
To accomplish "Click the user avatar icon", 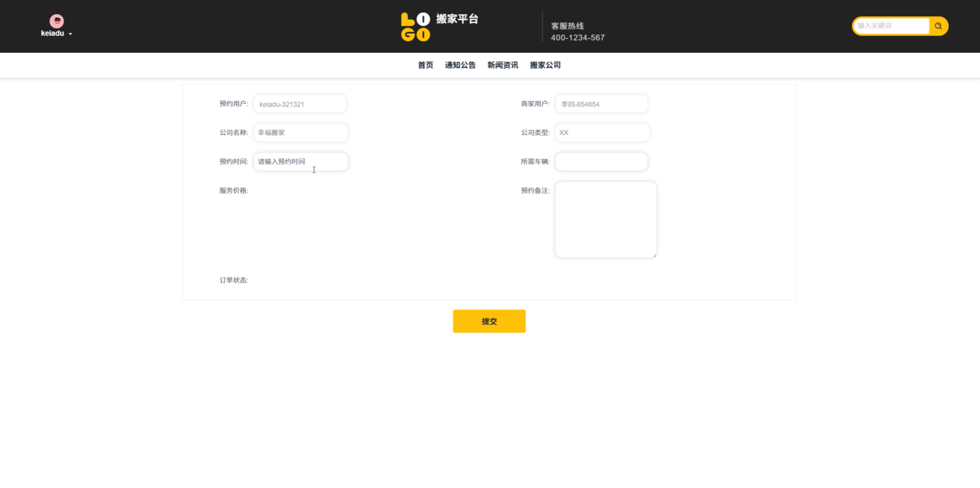I will (x=56, y=21).
